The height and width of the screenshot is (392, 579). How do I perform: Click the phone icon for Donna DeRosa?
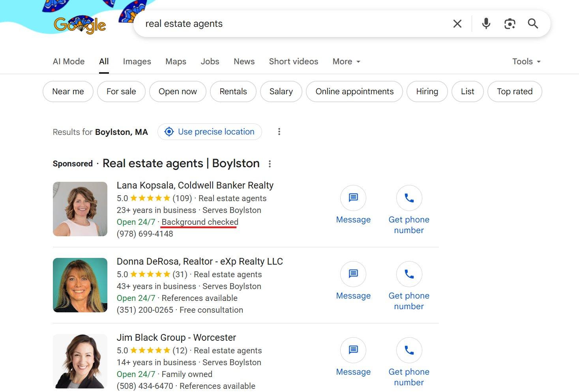(409, 274)
